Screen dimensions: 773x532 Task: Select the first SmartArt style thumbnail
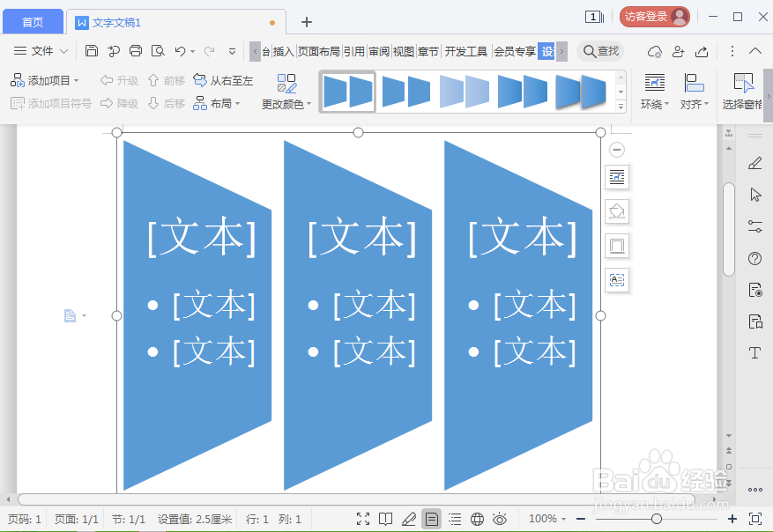[348, 92]
